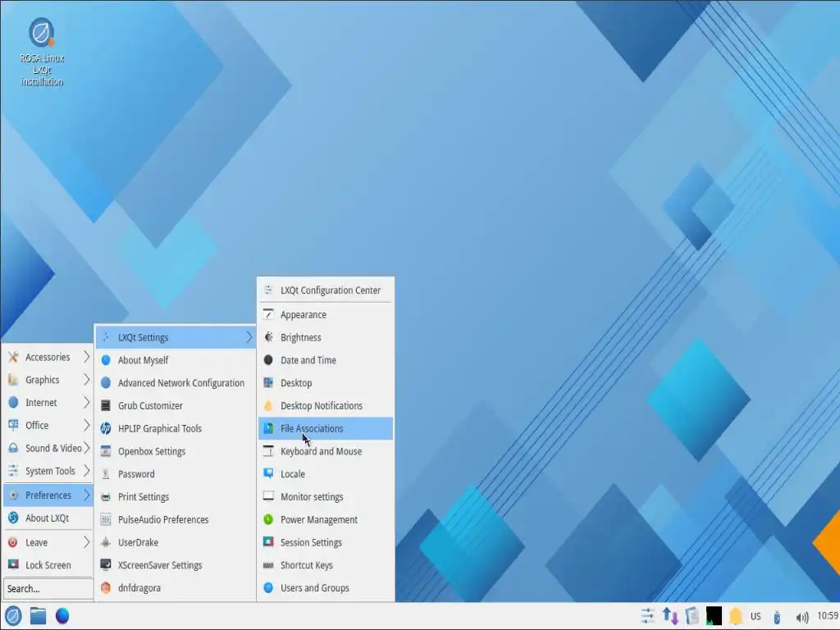Click the HP logo icon for HPLIP
840x630 pixels.
point(106,428)
